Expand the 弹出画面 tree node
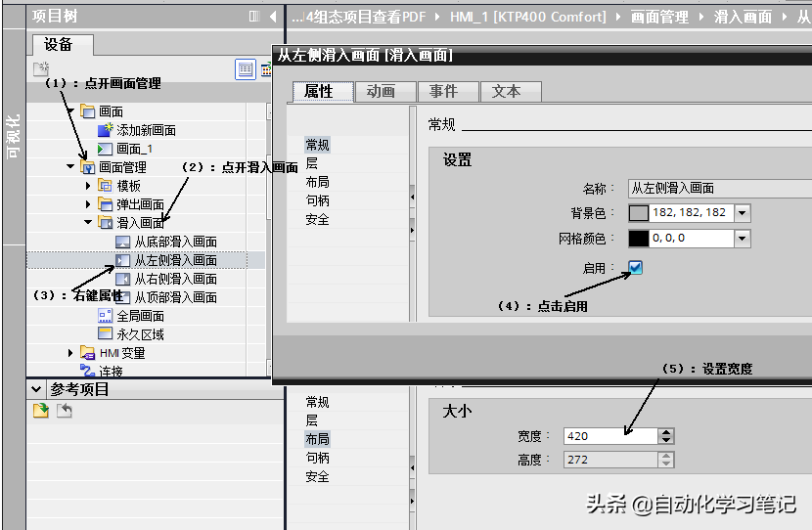This screenshot has width=812, height=530. tap(88, 204)
